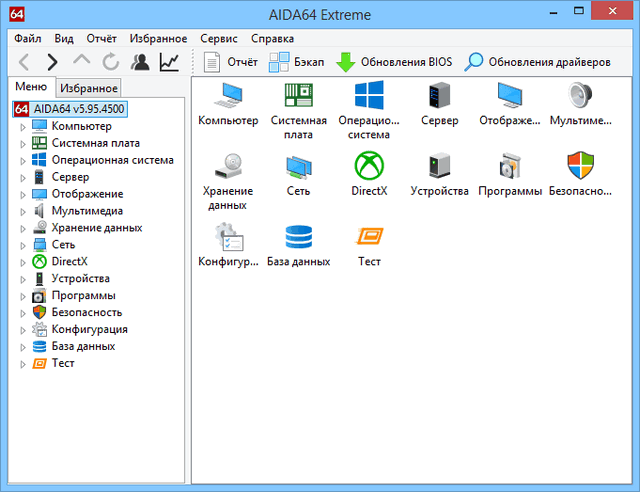Viewport: 640px width, 492px height.
Task: Open the Безопасность shield icon in main pane
Action: click(580, 166)
